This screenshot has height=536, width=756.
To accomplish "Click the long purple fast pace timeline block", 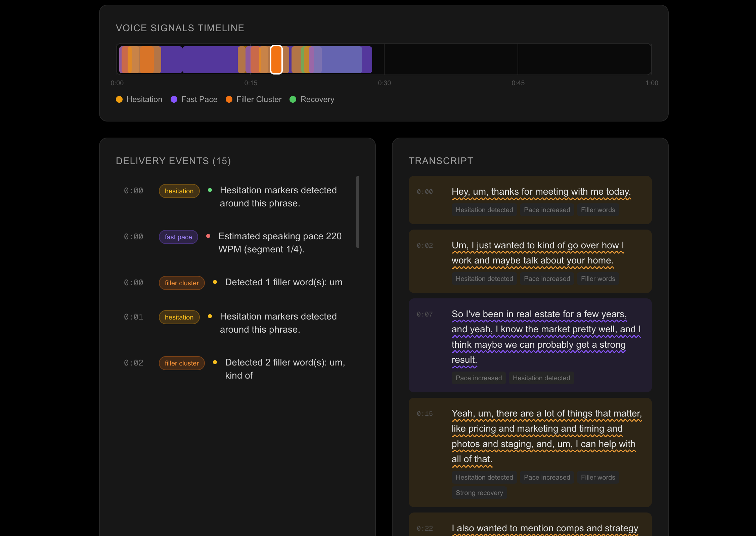I will [210, 60].
